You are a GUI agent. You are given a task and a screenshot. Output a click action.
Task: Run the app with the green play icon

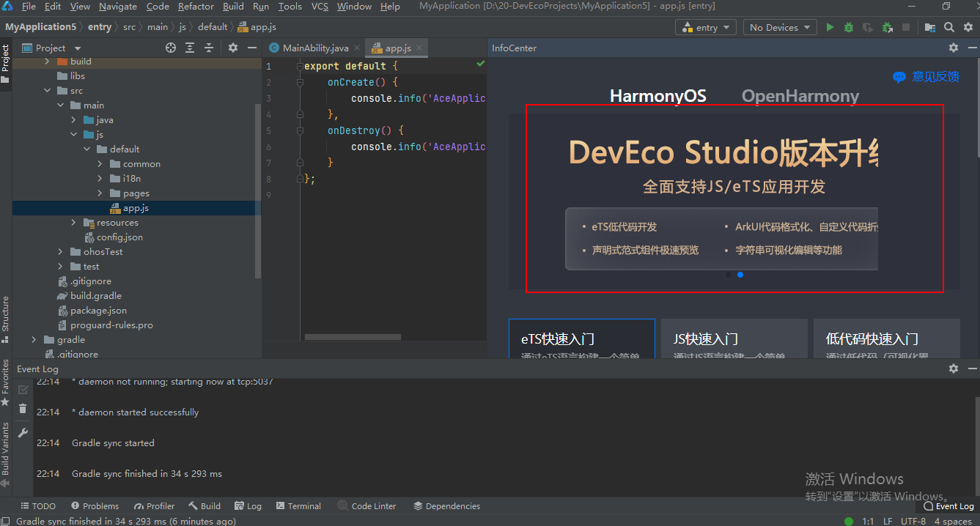pyautogui.click(x=830, y=27)
